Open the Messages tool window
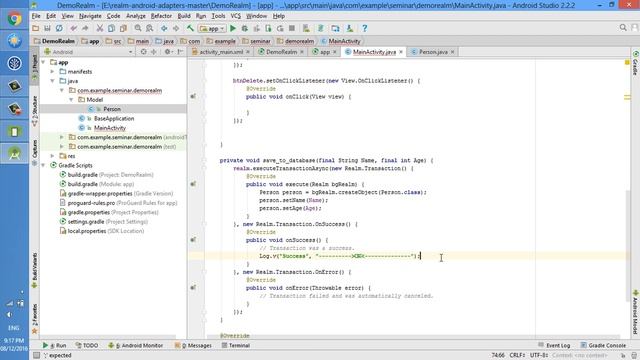The height and width of the screenshot is (360, 640). (x=193, y=345)
